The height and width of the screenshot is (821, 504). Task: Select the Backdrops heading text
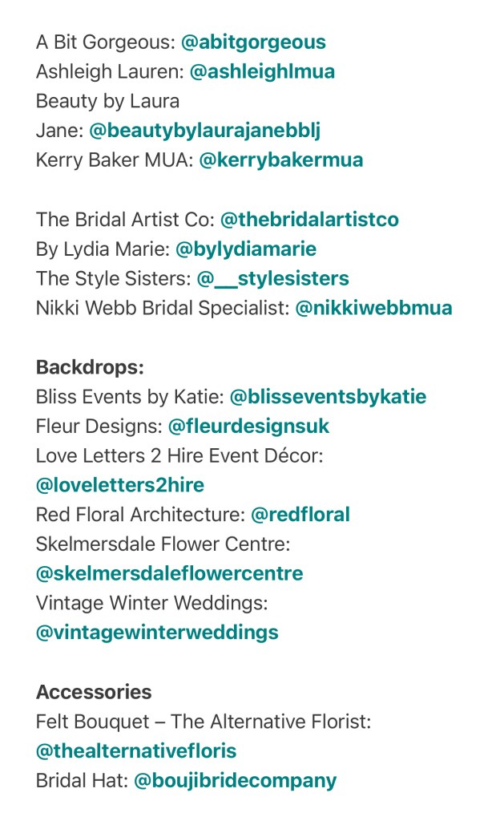tap(90, 367)
